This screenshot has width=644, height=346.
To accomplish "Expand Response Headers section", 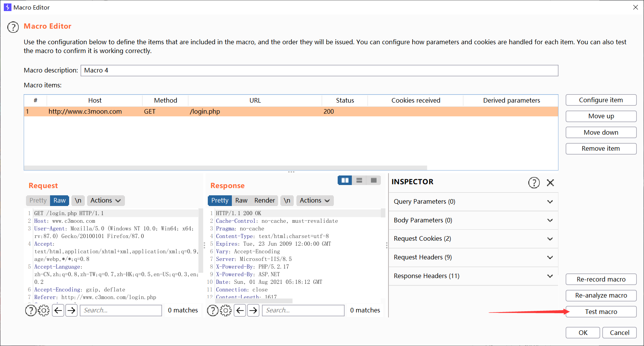I will (x=474, y=276).
